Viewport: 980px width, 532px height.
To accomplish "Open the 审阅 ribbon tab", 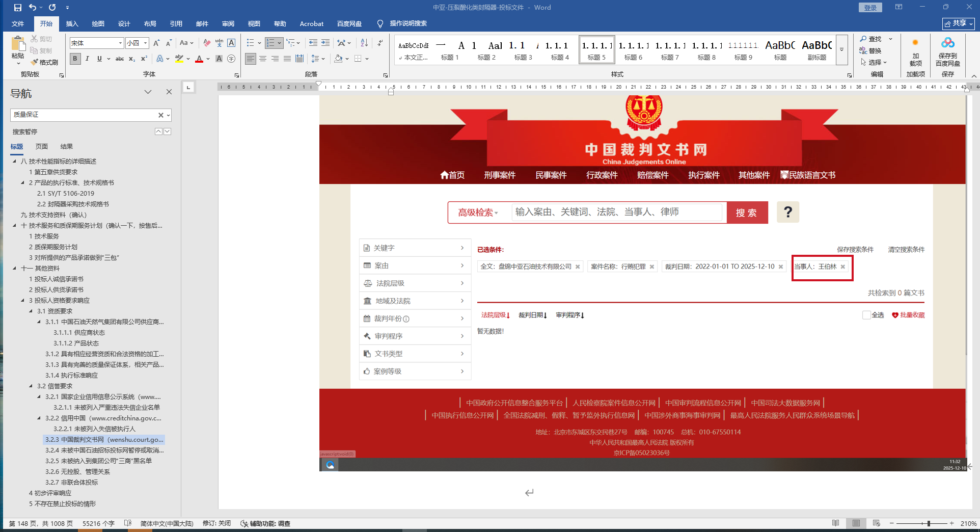I will pyautogui.click(x=228, y=24).
